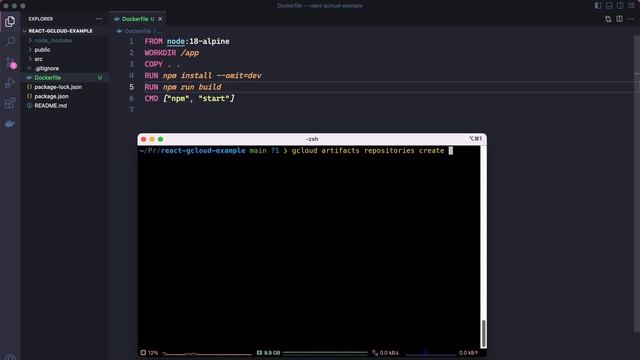The height and width of the screenshot is (360, 640).
Task: Expand the public folder
Action: pyautogui.click(x=42, y=50)
